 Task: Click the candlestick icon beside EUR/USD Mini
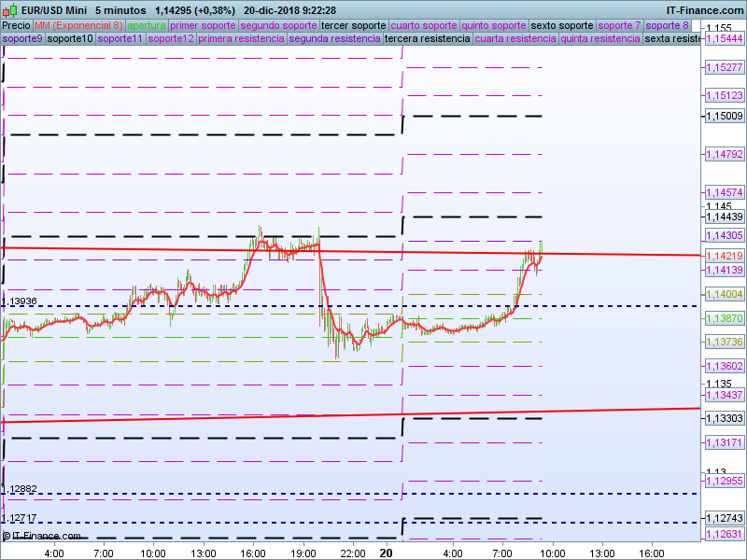(x=7, y=10)
